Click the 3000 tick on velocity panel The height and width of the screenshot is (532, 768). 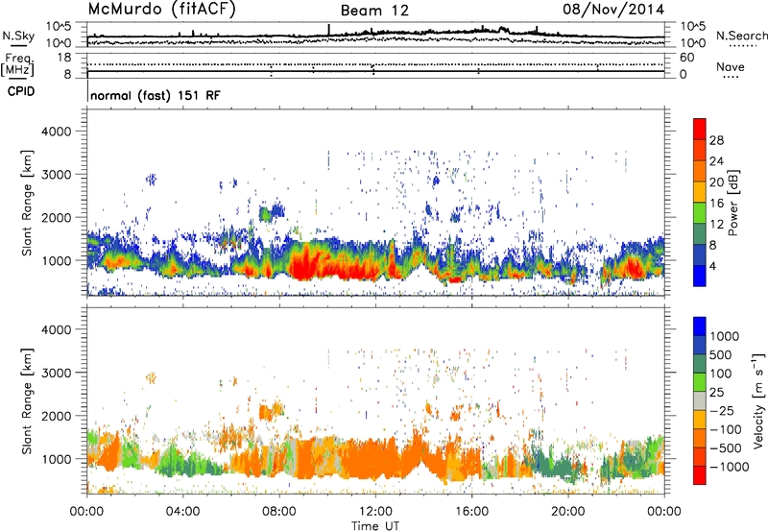pos(59,373)
